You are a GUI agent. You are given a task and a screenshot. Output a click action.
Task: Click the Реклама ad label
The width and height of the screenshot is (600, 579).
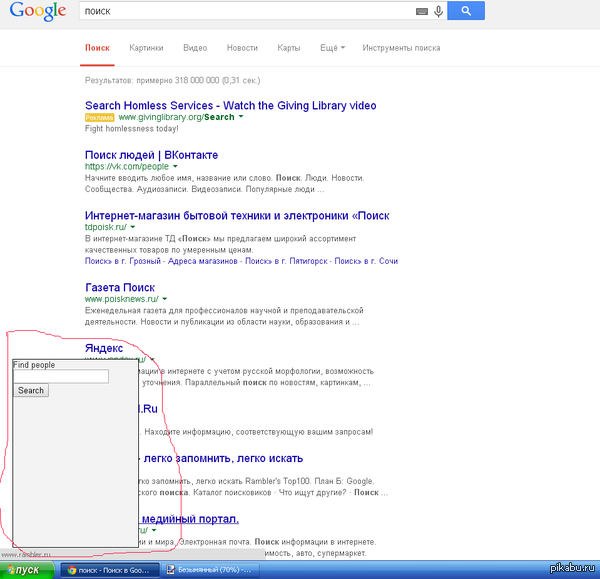[x=99, y=117]
